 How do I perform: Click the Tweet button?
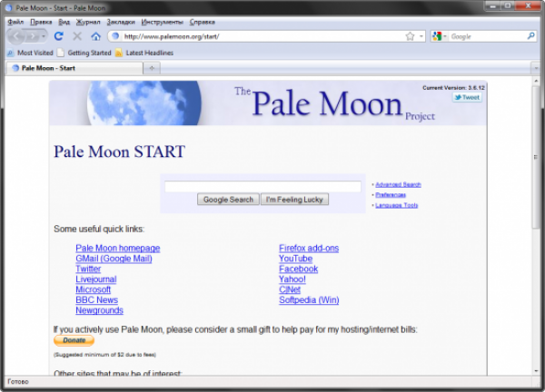[467, 98]
